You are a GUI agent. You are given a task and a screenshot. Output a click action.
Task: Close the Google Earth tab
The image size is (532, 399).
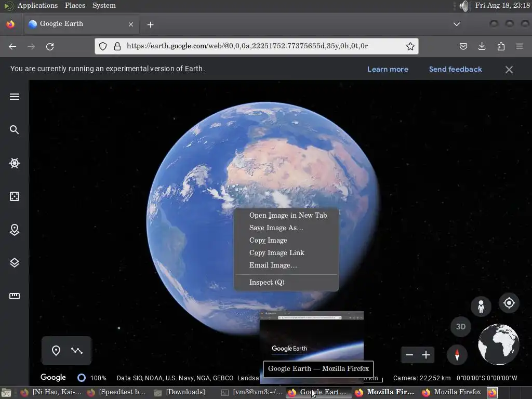tap(131, 24)
